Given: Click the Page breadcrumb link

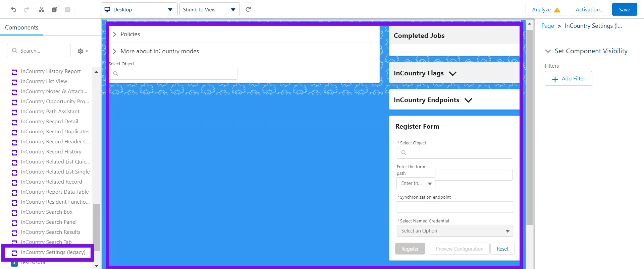Looking at the screenshot, I should pos(548,26).
